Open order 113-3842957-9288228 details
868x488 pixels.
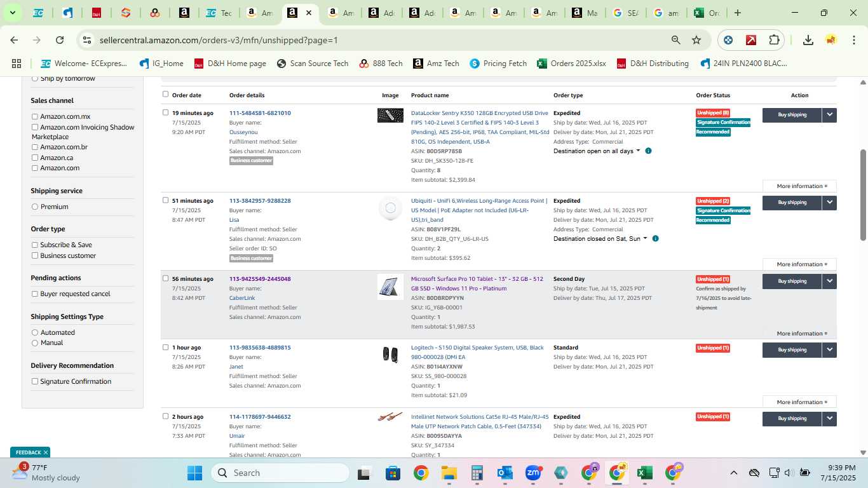point(260,201)
